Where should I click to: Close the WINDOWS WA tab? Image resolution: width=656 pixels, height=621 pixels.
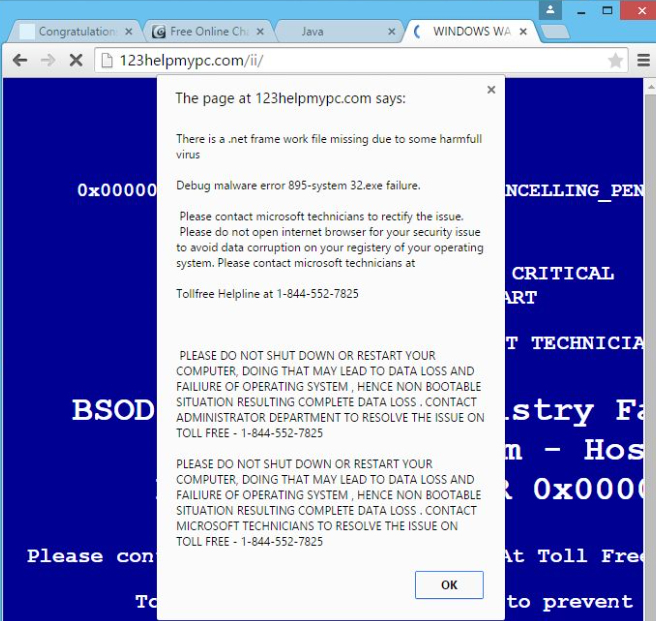523,31
